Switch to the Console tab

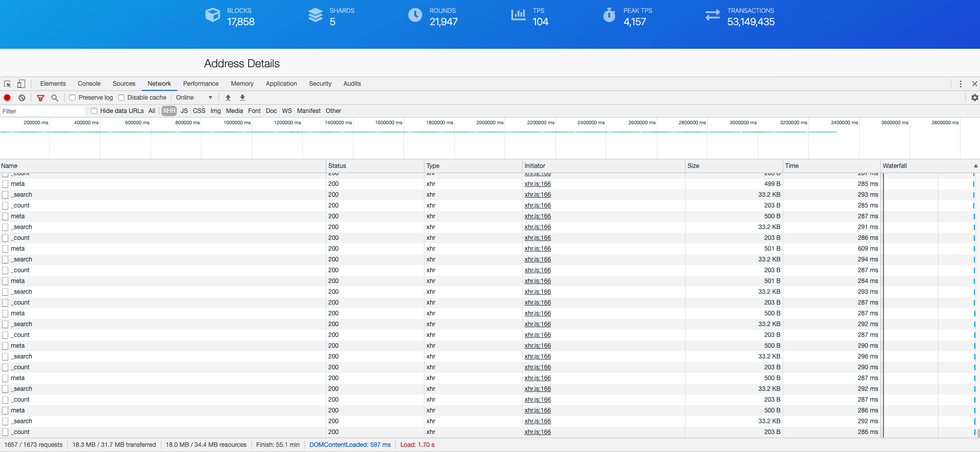click(89, 84)
